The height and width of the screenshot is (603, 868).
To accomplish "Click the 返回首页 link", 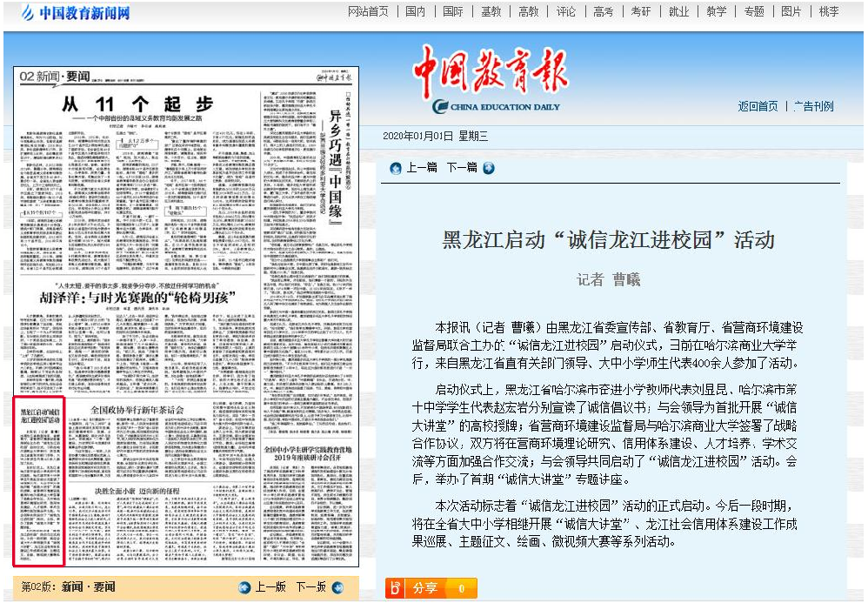I will pos(758,106).
